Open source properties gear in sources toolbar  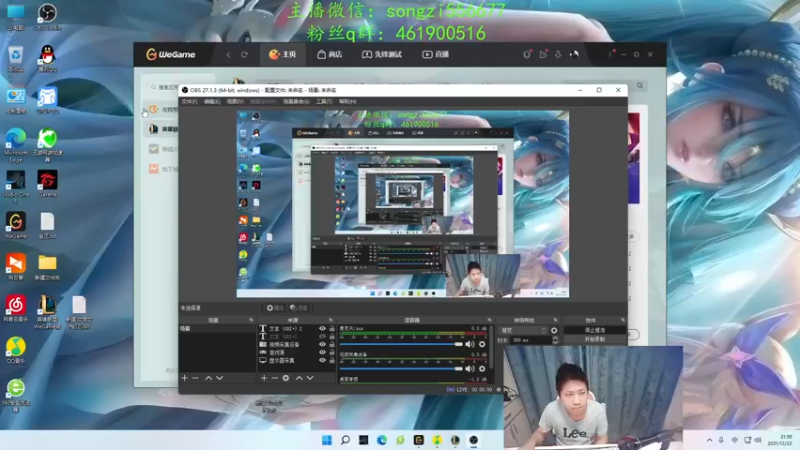point(286,378)
